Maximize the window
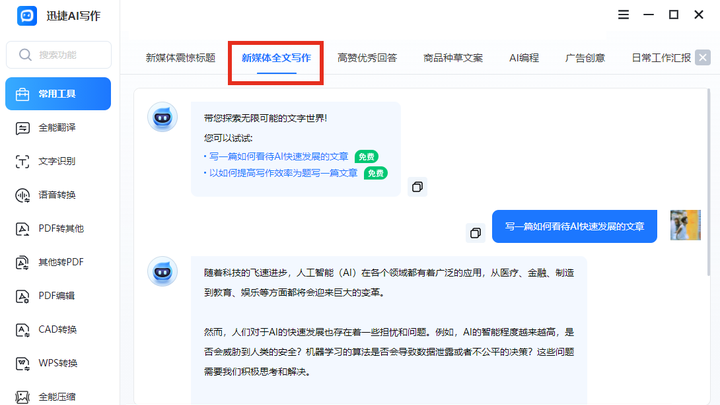Screen dimensions: 720x405 point(674,15)
